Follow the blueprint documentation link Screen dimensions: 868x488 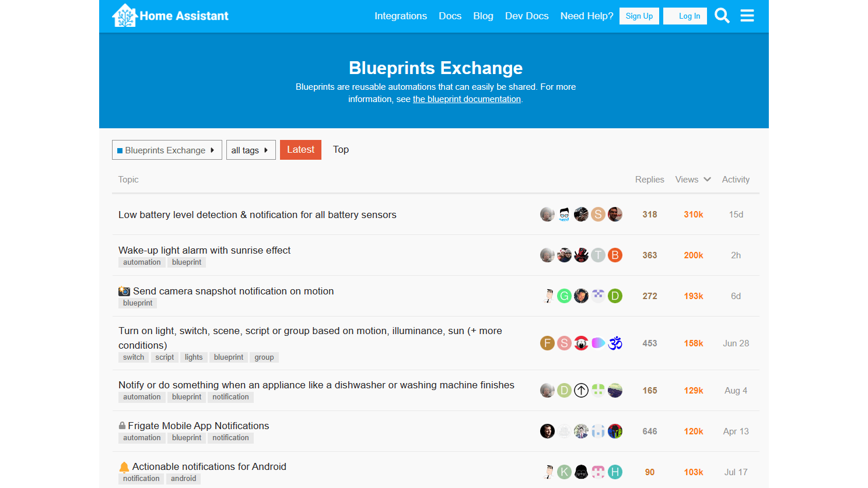(467, 99)
